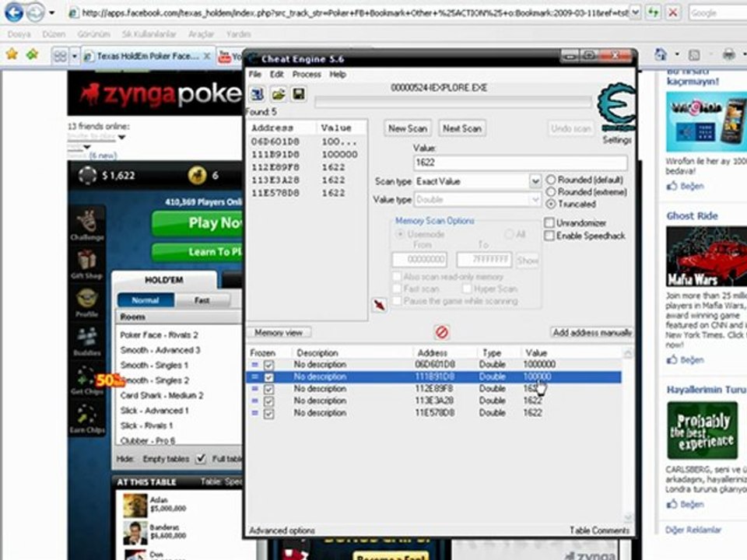Image resolution: width=747 pixels, height=560 pixels.
Task: Click the save floppy disk icon
Action: pyautogui.click(x=299, y=94)
